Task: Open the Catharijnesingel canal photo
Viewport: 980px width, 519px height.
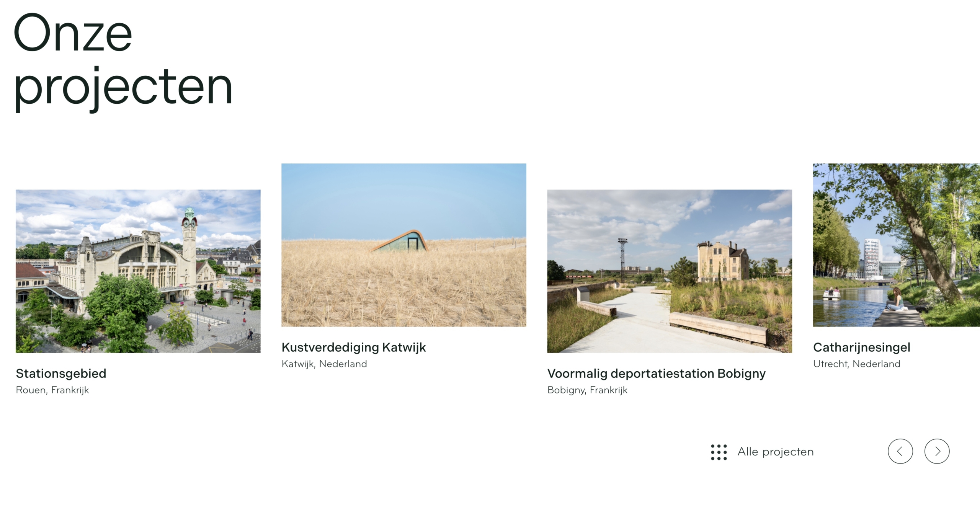Action: pos(897,245)
